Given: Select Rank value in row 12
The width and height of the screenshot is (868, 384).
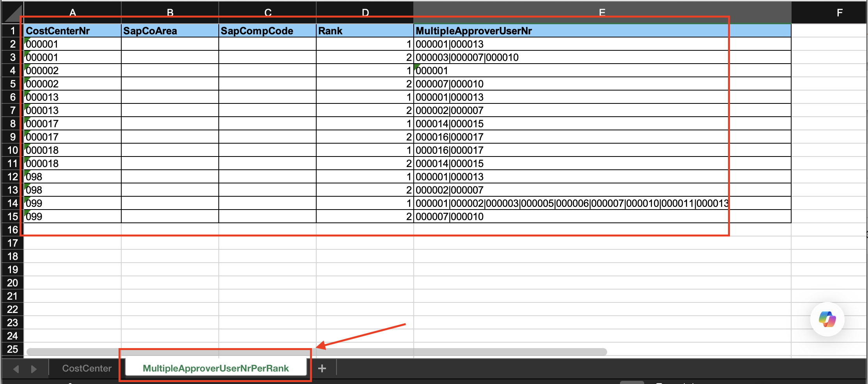Looking at the screenshot, I should (x=365, y=177).
